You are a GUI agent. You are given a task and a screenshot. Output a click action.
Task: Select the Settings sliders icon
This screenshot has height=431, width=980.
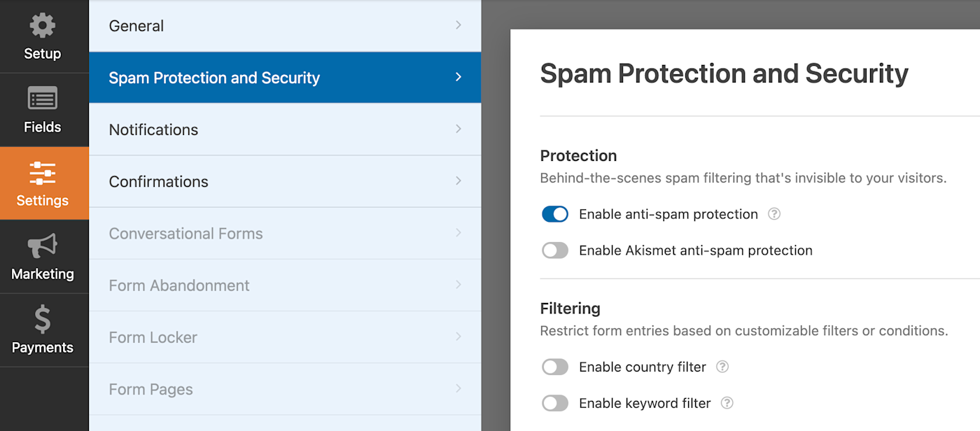43,172
